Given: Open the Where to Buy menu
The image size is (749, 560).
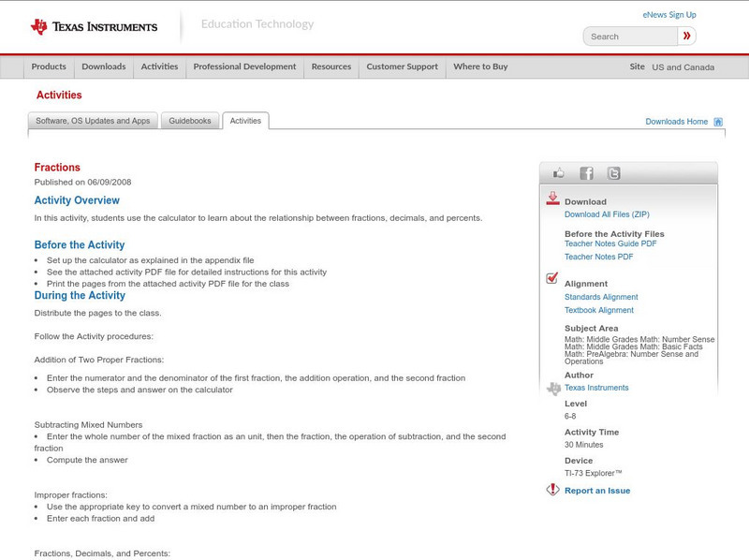Looking at the screenshot, I should [x=480, y=67].
